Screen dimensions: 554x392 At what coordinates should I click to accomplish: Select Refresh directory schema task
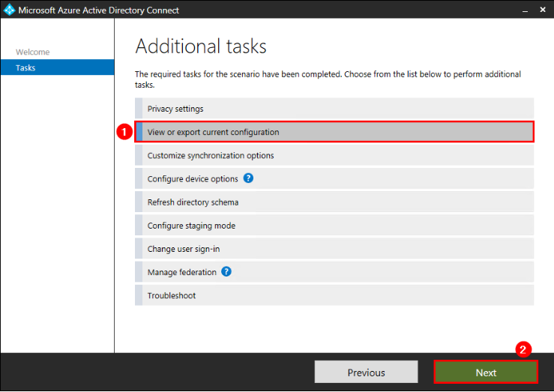tap(334, 202)
